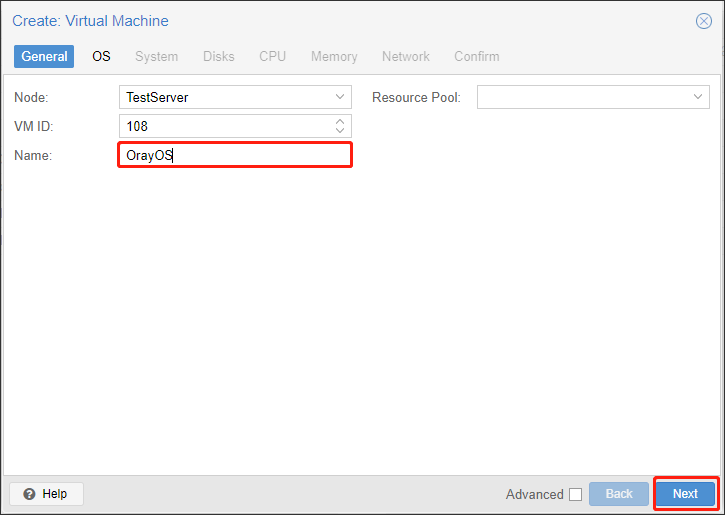725x515 pixels.
Task: Focus the Name field containing OrayOS
Action: point(235,155)
